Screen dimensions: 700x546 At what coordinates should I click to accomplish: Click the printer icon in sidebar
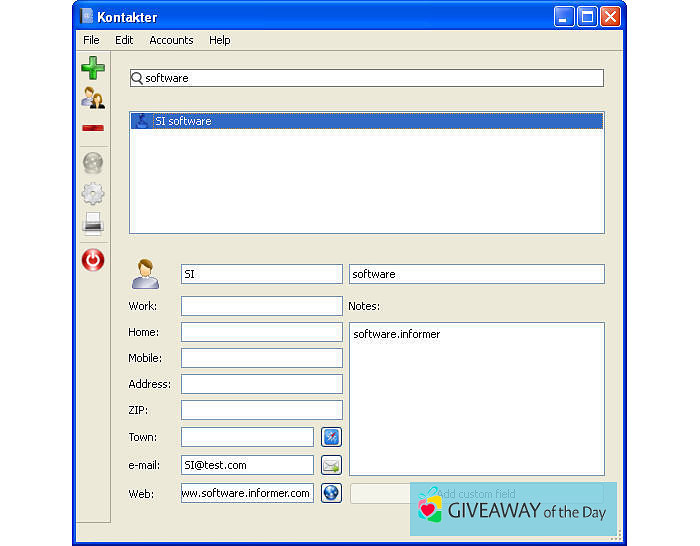pyautogui.click(x=93, y=223)
